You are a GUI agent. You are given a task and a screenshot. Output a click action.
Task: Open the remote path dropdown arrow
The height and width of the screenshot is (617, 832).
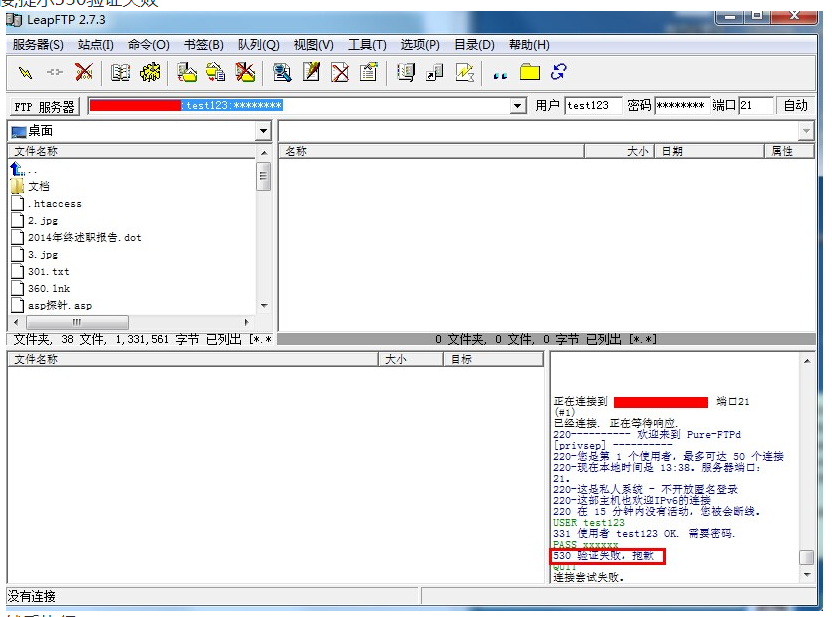[806, 131]
